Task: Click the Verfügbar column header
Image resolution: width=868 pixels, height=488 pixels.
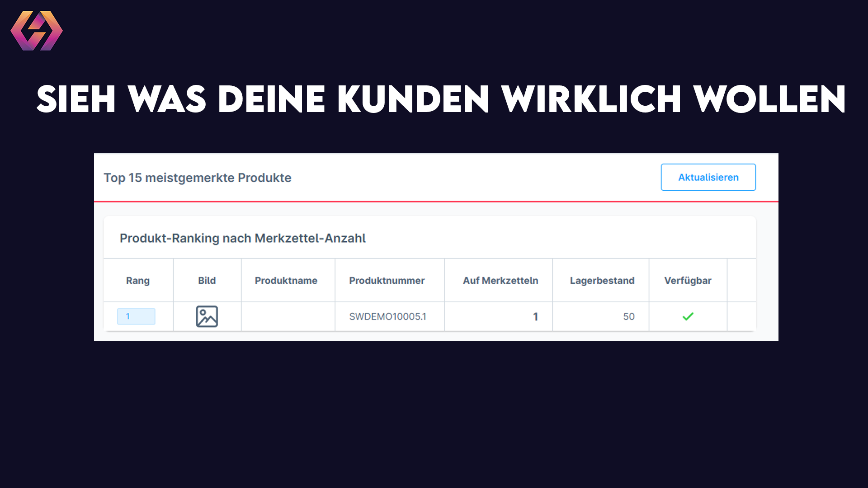Action: pos(688,281)
